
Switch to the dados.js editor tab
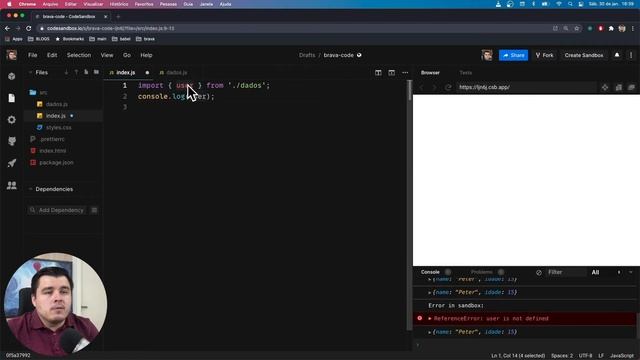(174, 73)
